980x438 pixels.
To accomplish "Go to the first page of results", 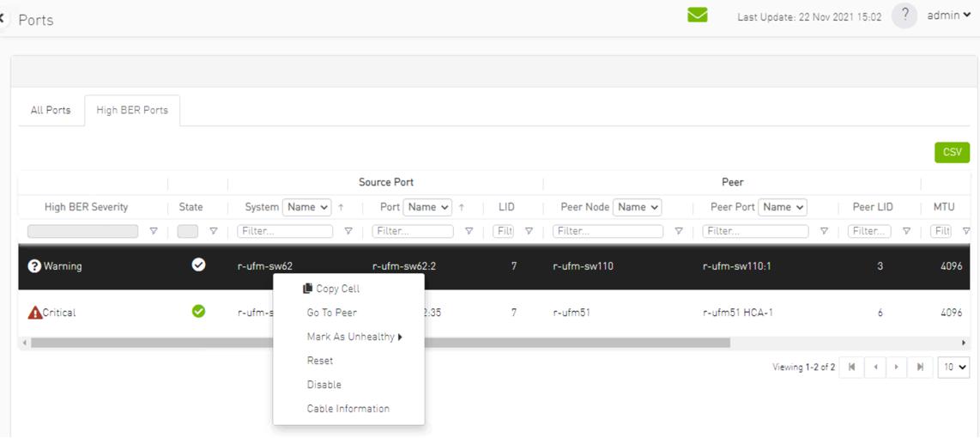I will tap(851, 367).
